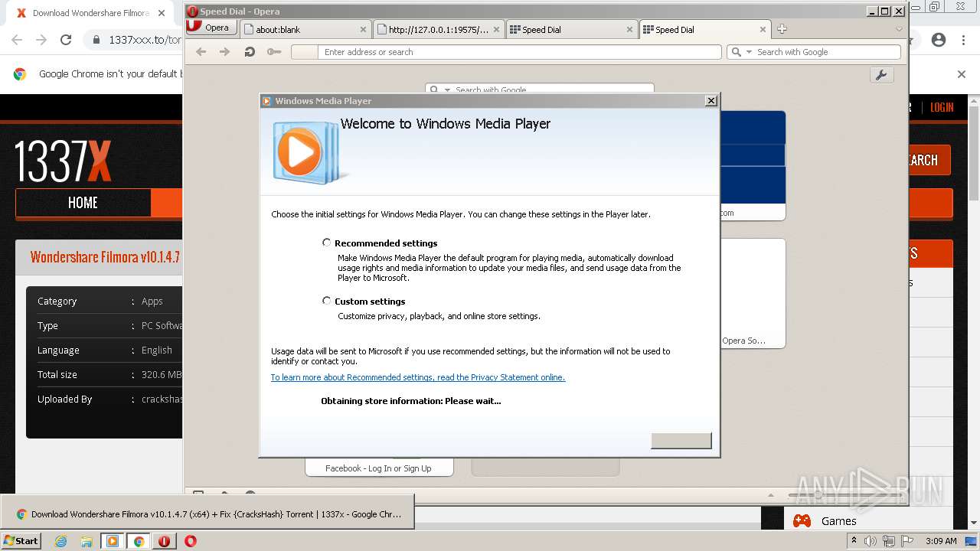Close the about:blank tab

coord(364,30)
